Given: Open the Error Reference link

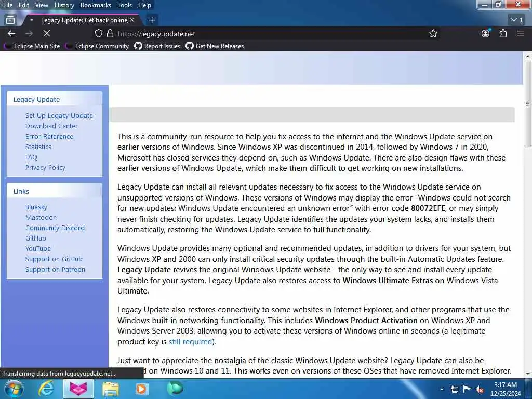Looking at the screenshot, I should [x=49, y=137].
